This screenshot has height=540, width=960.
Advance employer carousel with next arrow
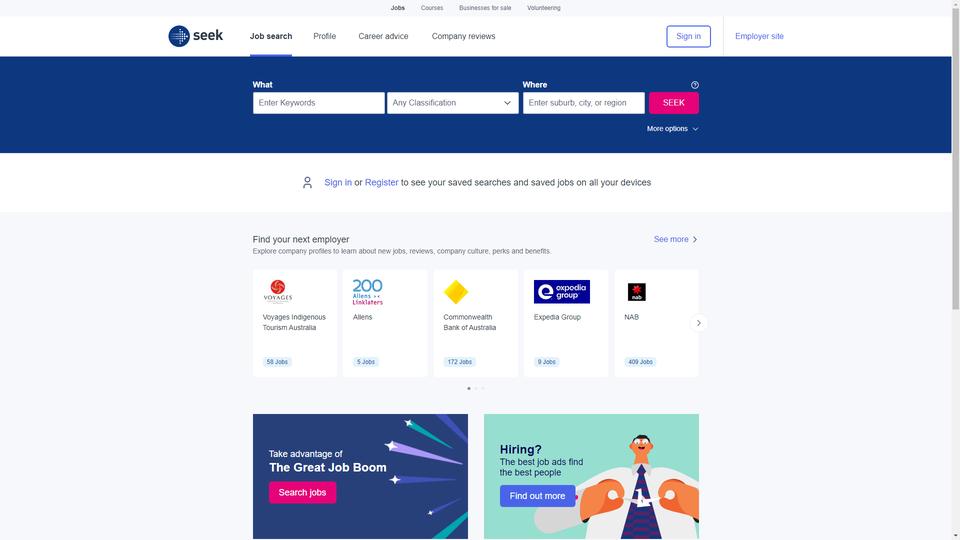coord(699,323)
